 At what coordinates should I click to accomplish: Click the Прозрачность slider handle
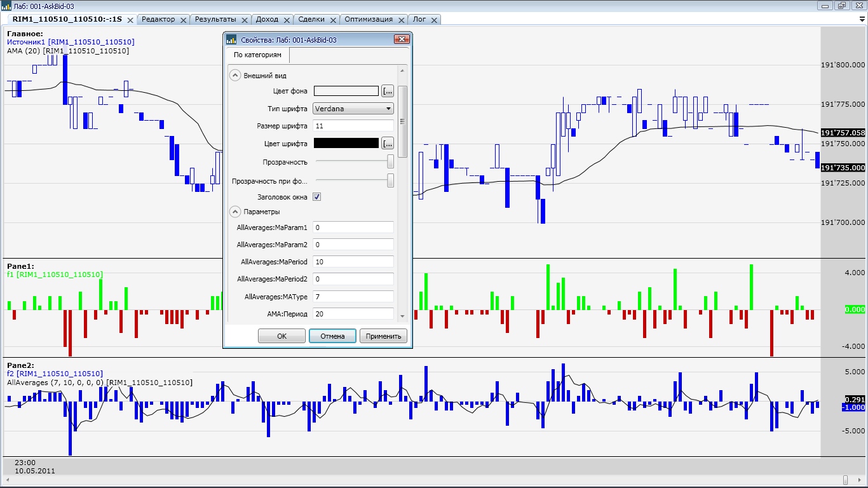click(x=390, y=162)
